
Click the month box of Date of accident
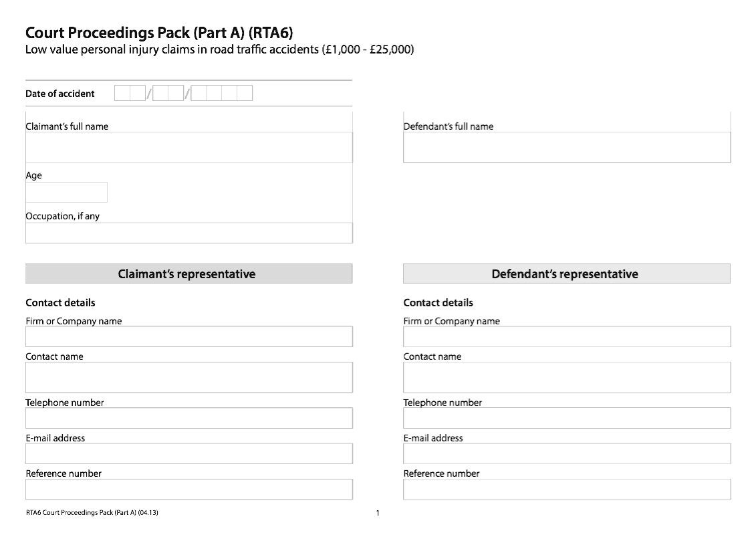click(x=168, y=94)
